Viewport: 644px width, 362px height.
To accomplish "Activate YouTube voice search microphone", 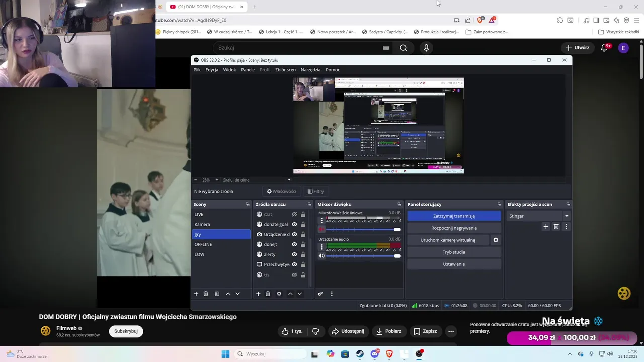I will pyautogui.click(x=426, y=48).
